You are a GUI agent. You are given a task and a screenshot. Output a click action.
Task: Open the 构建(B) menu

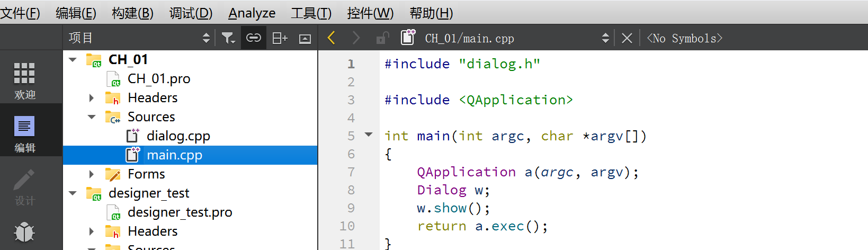(x=132, y=13)
